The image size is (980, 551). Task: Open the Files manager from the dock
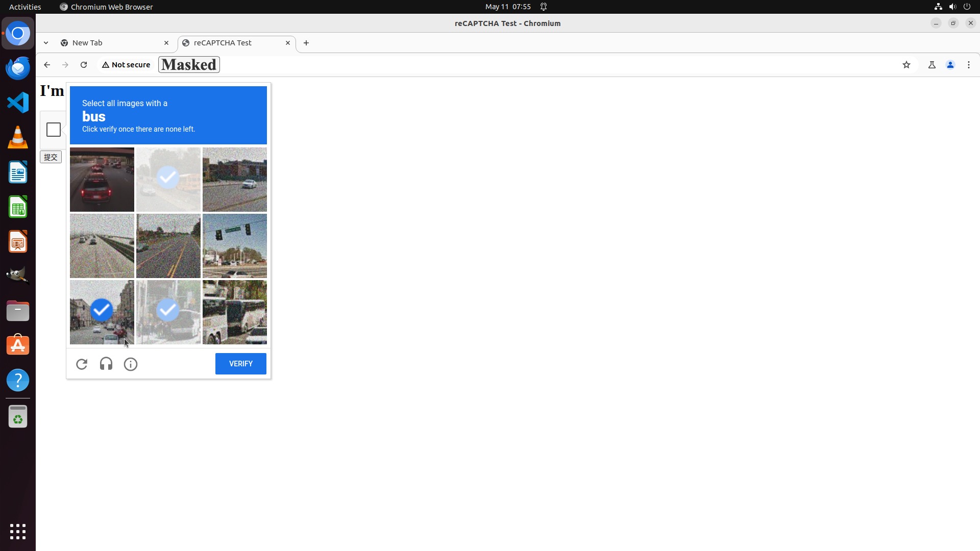point(18,311)
